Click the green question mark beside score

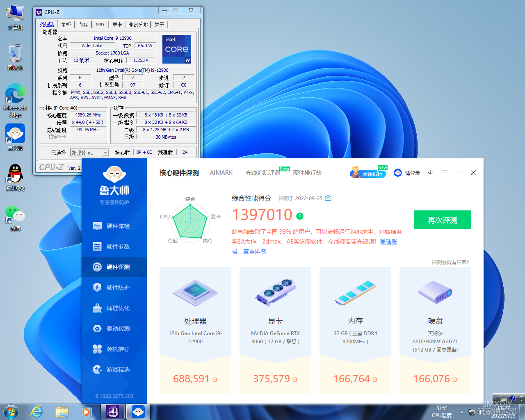[x=300, y=216]
